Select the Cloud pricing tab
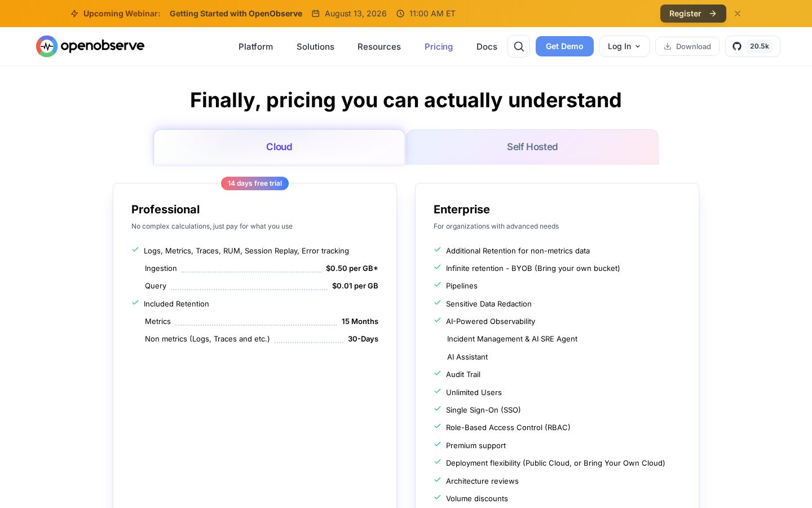This screenshot has width=812, height=508. pyautogui.click(x=279, y=147)
